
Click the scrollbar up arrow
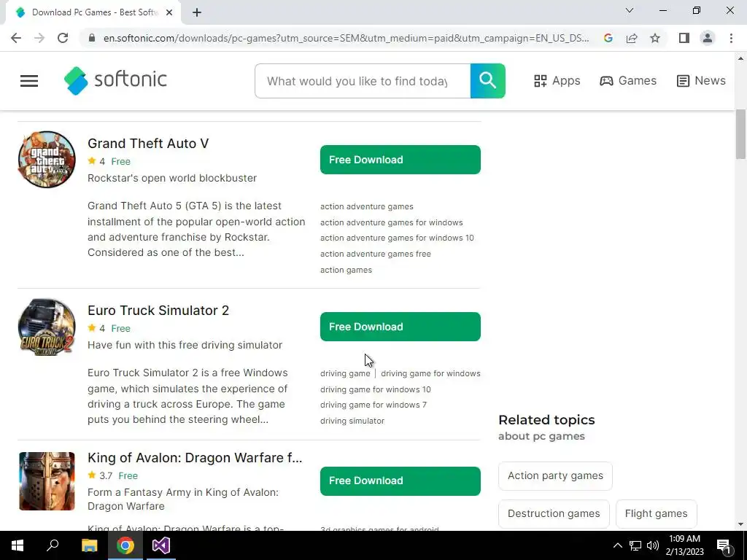click(740, 58)
